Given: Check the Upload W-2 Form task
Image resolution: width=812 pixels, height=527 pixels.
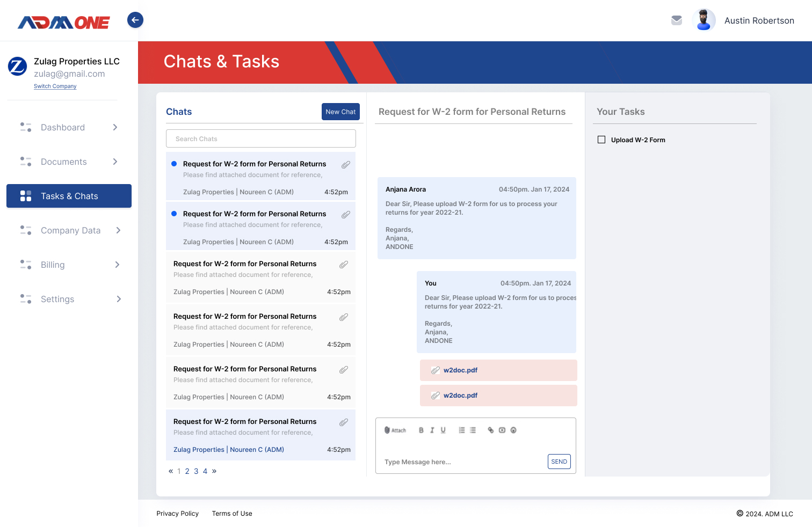Looking at the screenshot, I should 601,140.
